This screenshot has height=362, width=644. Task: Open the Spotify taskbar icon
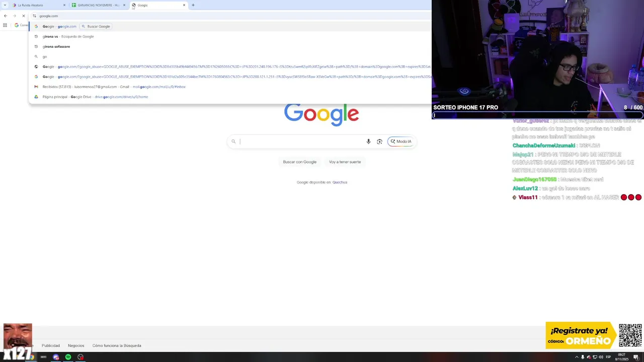(x=68, y=357)
